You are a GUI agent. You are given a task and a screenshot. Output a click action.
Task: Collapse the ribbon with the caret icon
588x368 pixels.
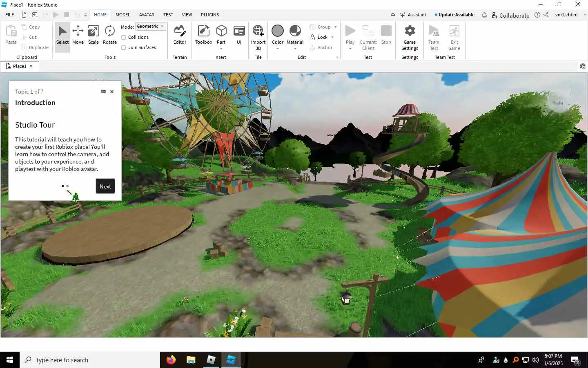click(x=393, y=15)
